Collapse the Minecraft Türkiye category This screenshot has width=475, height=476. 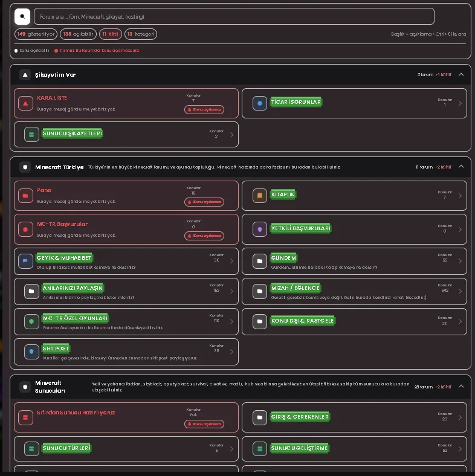tap(461, 167)
